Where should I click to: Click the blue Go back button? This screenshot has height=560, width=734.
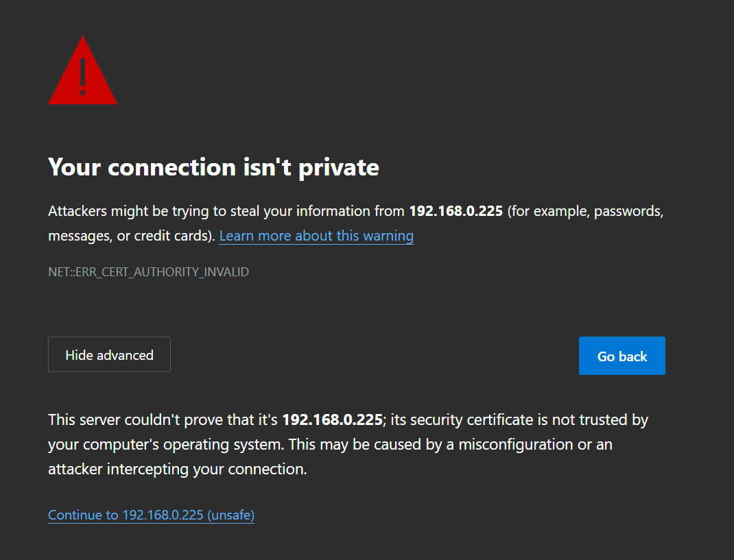click(x=621, y=356)
